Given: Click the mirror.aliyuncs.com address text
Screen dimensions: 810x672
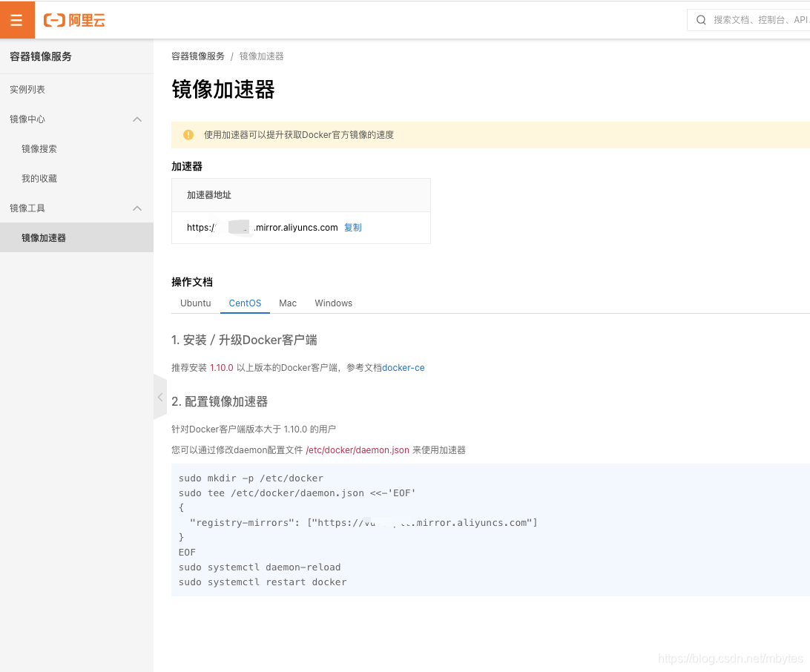Looking at the screenshot, I should click(263, 228).
